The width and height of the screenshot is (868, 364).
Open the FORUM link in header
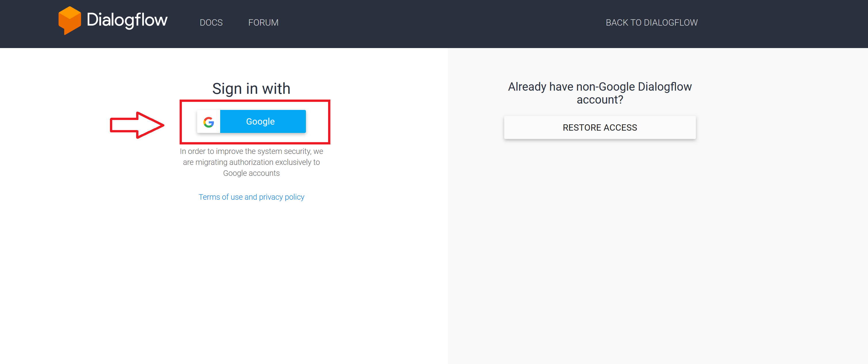pos(263,22)
